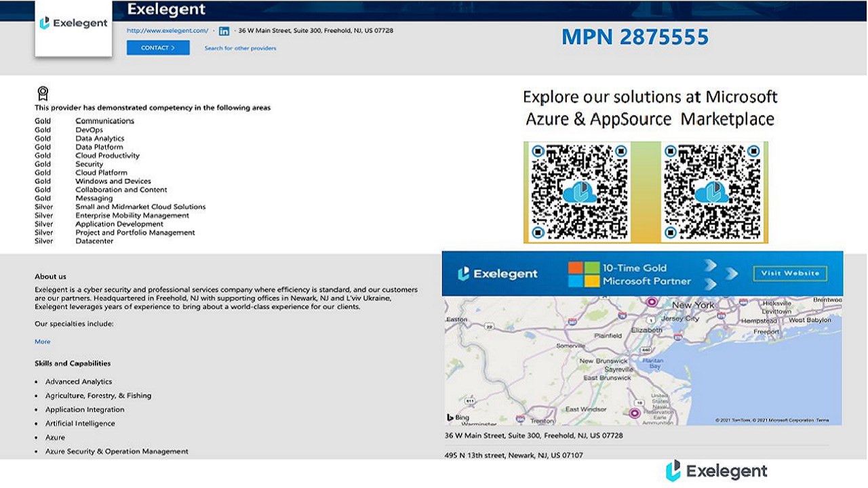The height and width of the screenshot is (488, 868).
Task: Select Enterprise Mobility Management text
Action: (x=132, y=216)
